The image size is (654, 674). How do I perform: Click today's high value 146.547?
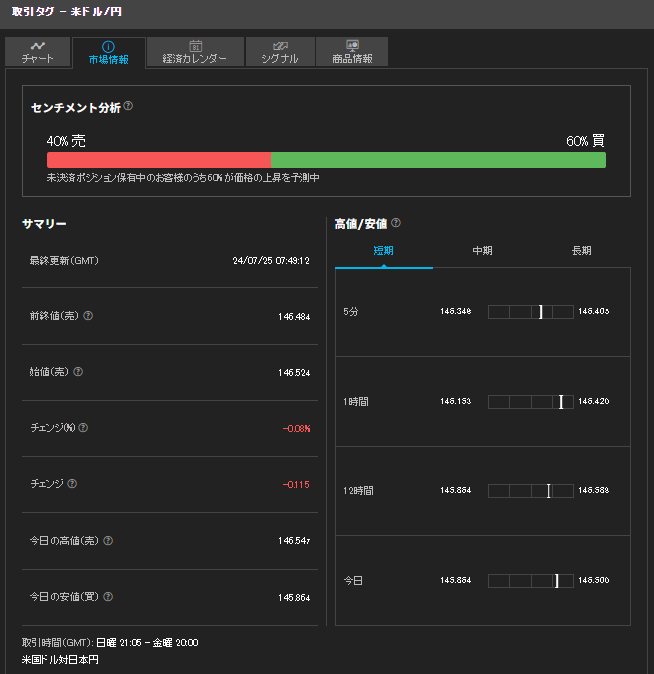point(294,541)
